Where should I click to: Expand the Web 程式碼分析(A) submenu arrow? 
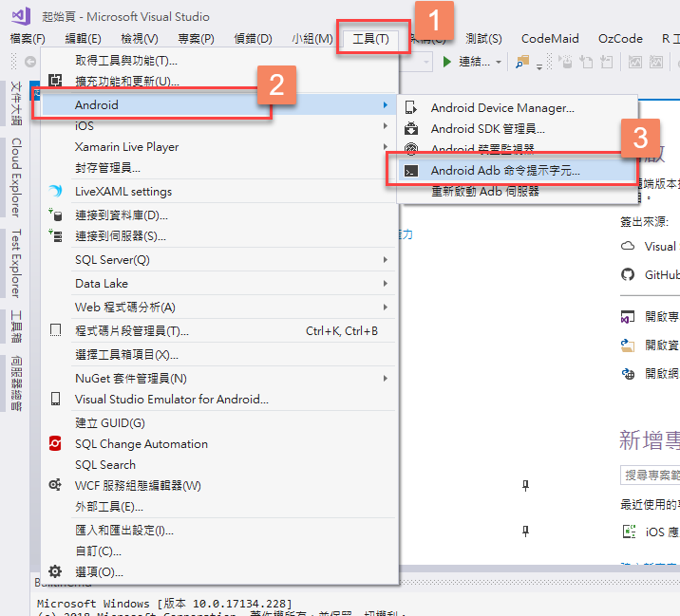[x=385, y=308]
